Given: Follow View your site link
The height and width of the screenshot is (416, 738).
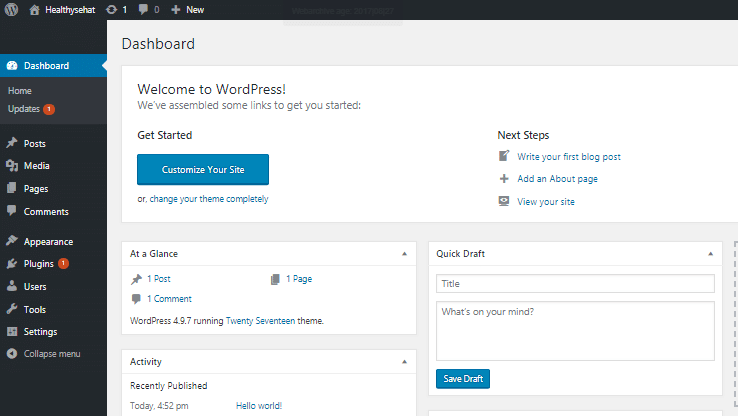Looking at the screenshot, I should pos(545,202).
